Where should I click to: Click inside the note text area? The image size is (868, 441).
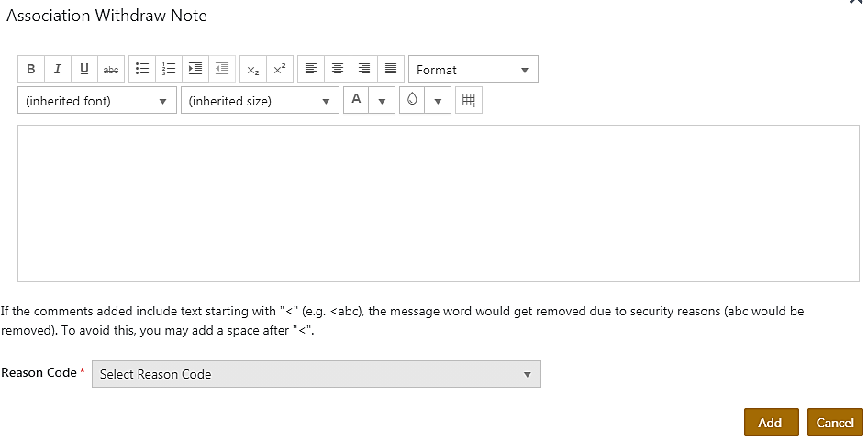click(x=438, y=204)
